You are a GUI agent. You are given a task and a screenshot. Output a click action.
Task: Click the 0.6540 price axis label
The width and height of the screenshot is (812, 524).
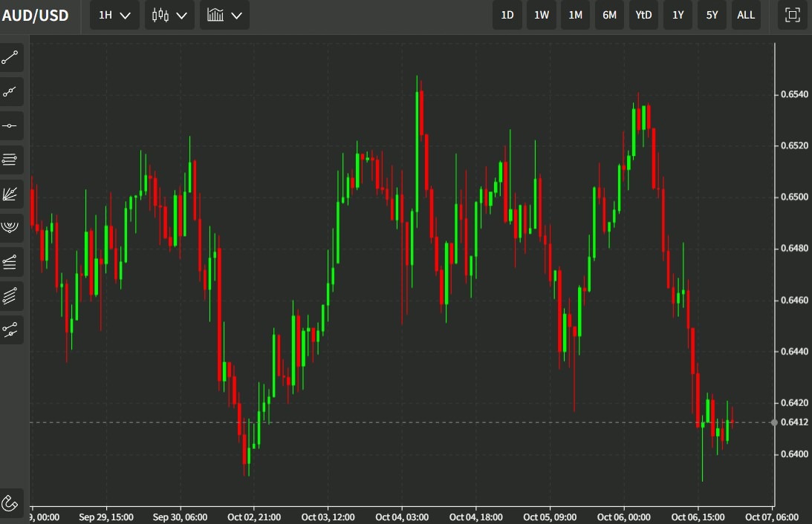click(x=794, y=94)
